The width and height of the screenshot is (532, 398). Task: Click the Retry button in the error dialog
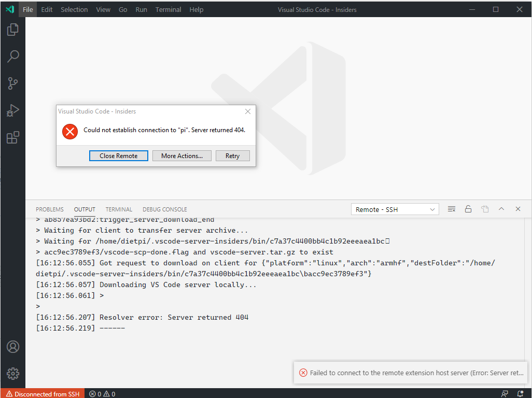point(232,155)
